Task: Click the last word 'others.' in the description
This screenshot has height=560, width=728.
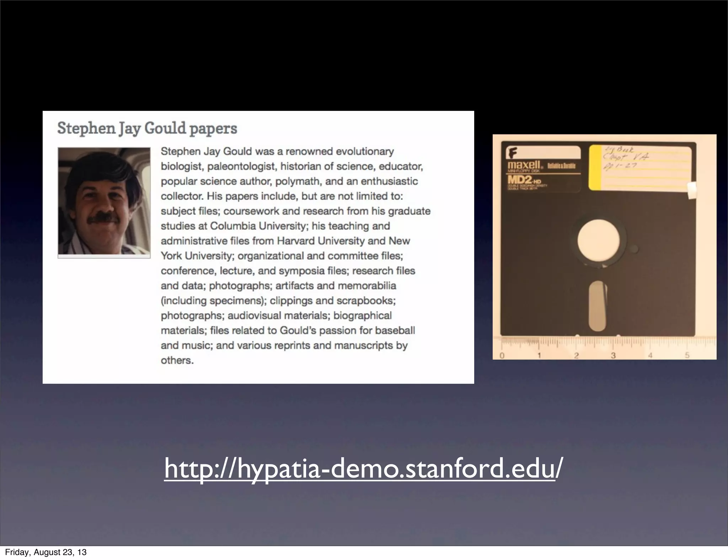Action: pos(177,360)
